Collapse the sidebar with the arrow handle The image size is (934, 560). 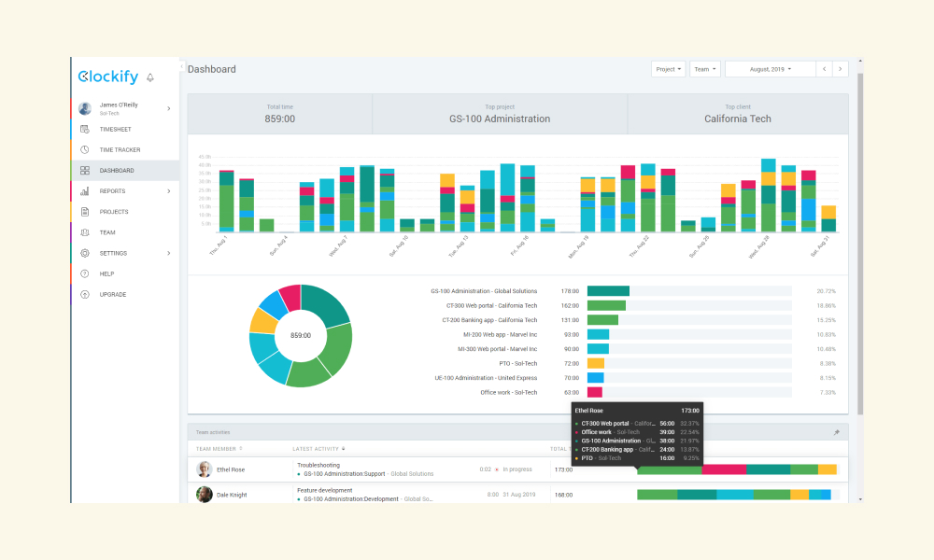tap(182, 66)
